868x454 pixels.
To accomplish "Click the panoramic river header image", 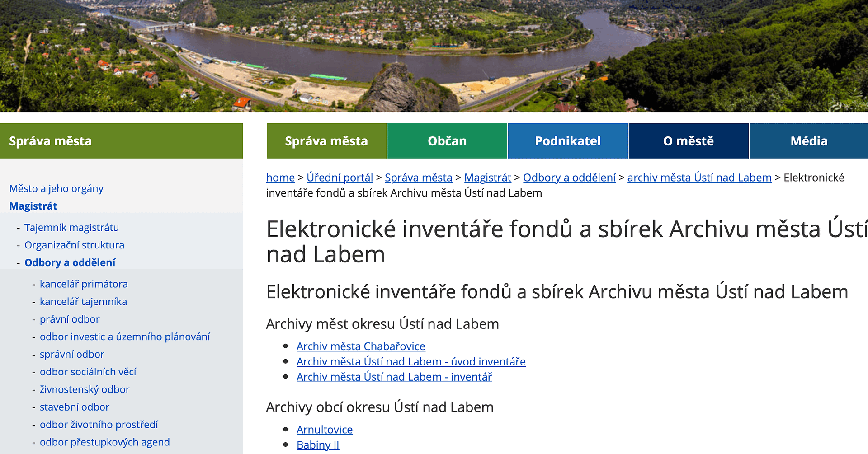I will click(434, 56).
